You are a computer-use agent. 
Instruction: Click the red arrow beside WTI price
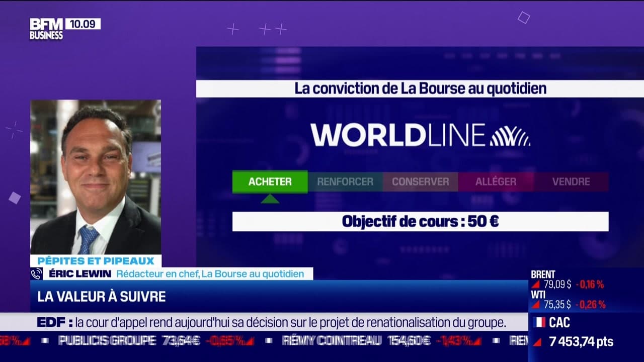536,305
